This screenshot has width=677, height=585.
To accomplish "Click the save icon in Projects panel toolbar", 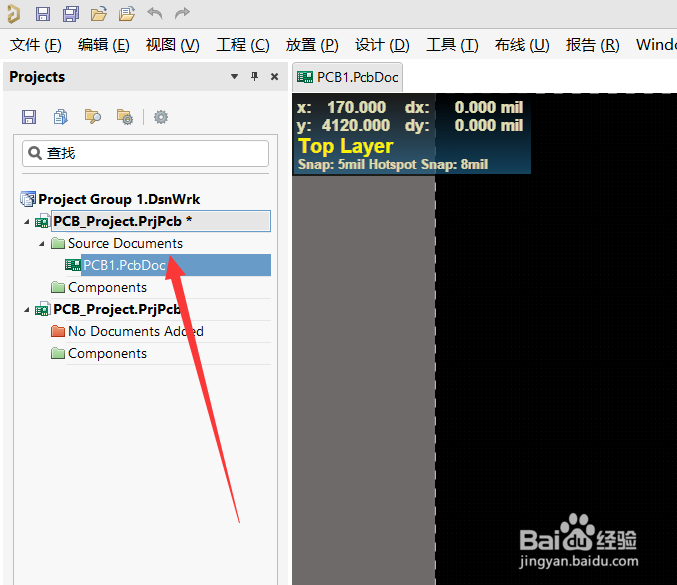I will coord(29,117).
